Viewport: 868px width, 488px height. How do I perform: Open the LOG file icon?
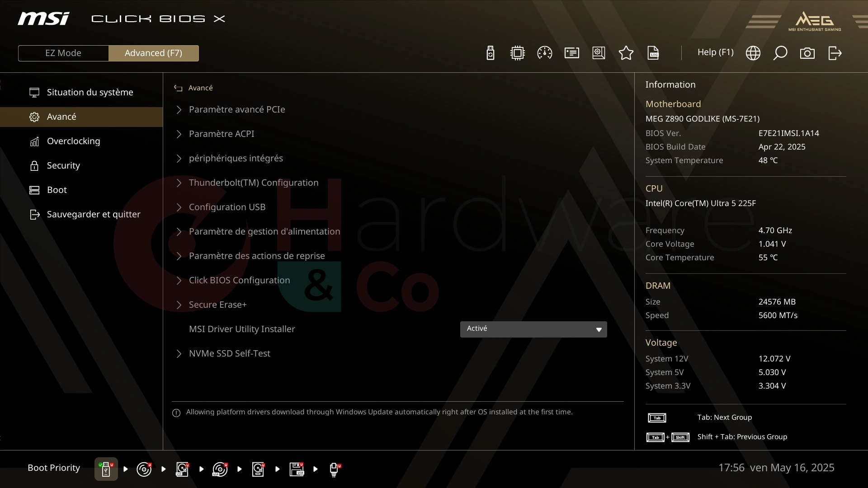pyautogui.click(x=653, y=53)
